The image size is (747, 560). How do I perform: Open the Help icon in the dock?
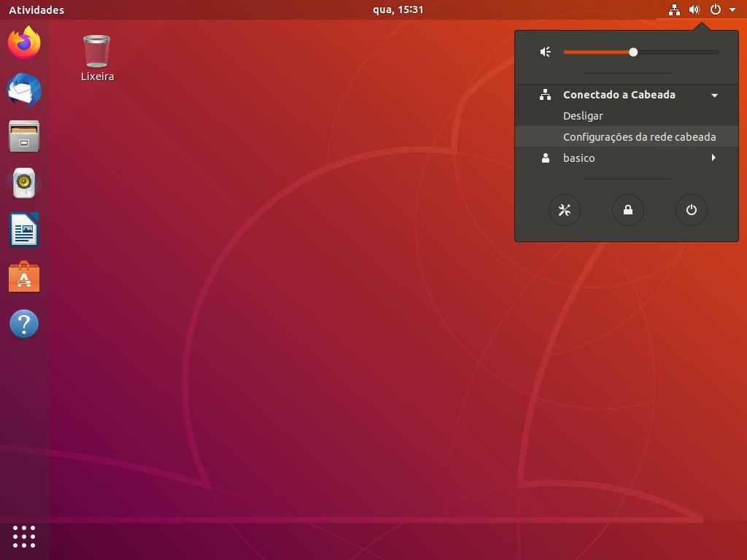tap(24, 324)
